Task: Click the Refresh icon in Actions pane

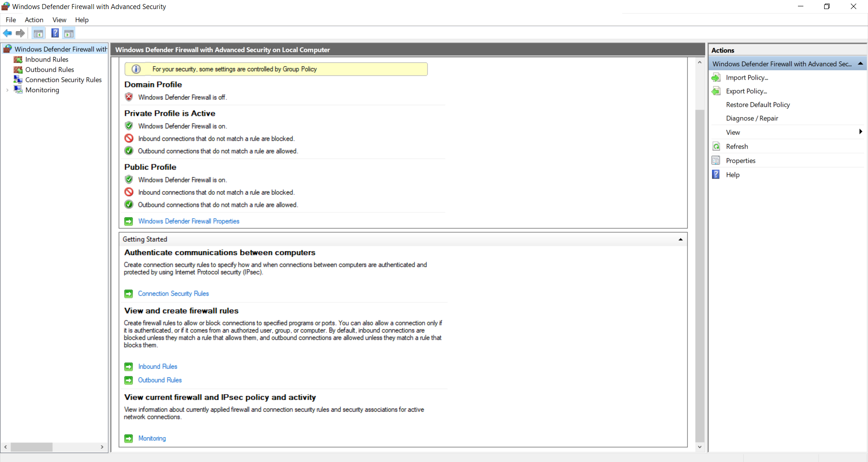Action: 716,147
